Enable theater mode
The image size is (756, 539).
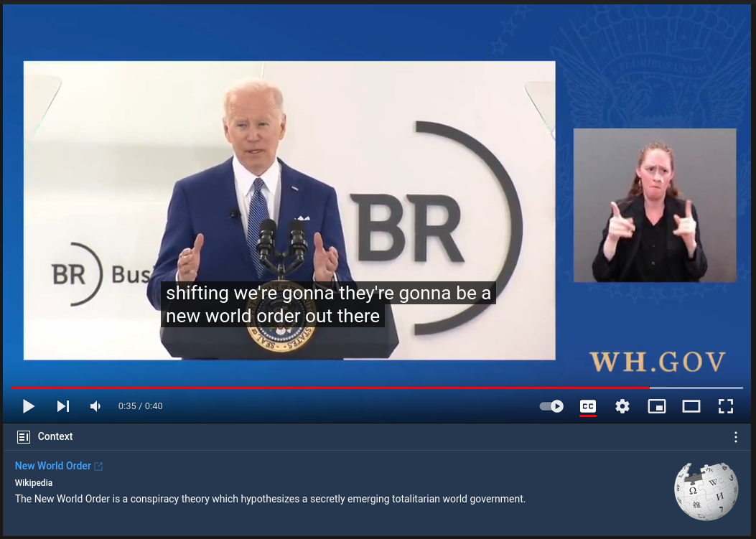click(x=691, y=406)
